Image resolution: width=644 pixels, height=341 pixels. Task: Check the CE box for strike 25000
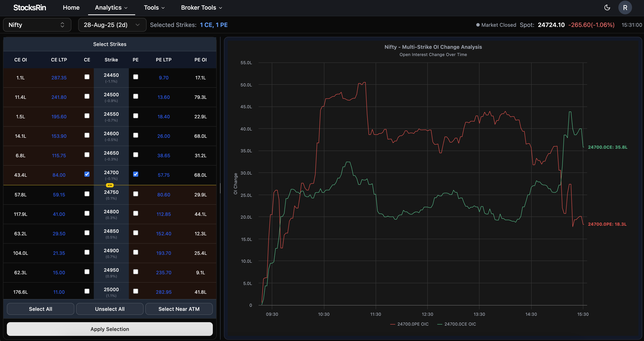(x=87, y=291)
